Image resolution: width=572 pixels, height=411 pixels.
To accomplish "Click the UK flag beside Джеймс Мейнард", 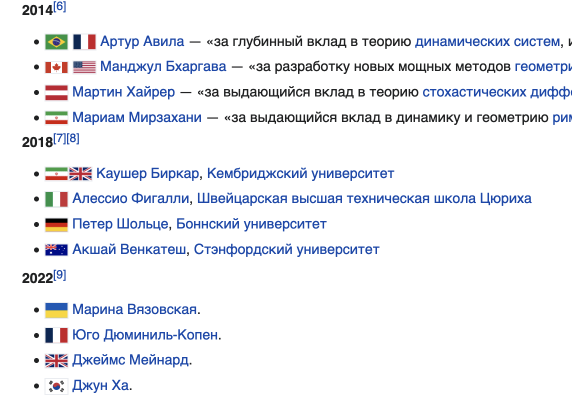I will click(56, 361).
